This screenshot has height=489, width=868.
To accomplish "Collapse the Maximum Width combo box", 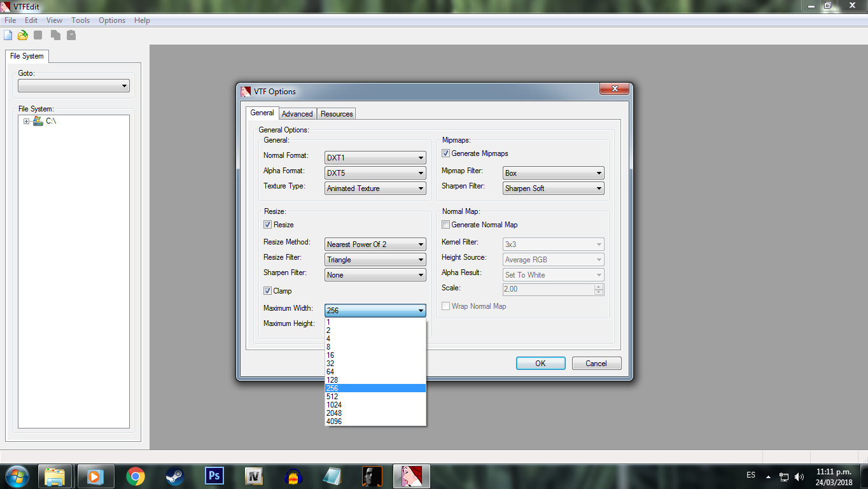I will (x=375, y=311).
